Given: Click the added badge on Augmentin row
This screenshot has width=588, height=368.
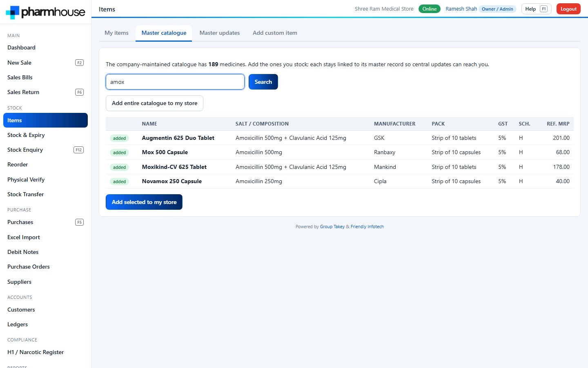Looking at the screenshot, I should pos(119,138).
